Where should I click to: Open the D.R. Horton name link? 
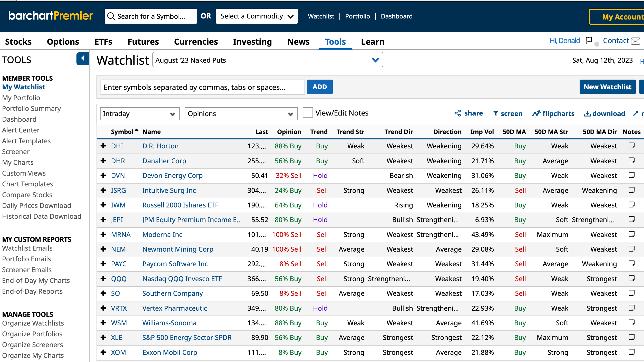click(160, 146)
